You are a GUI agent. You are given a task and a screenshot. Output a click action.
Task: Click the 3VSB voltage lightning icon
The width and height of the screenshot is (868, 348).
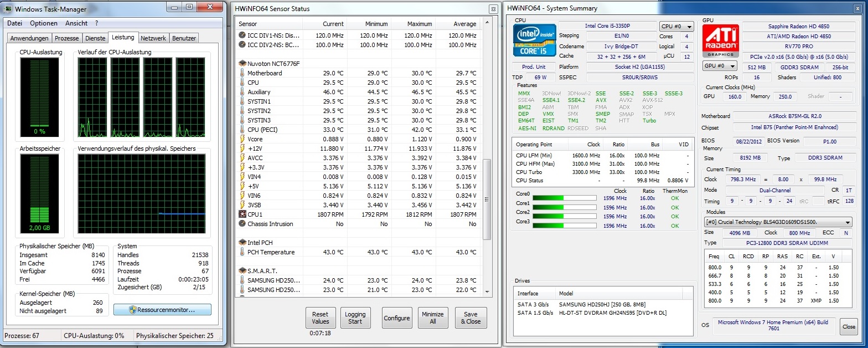coord(242,205)
